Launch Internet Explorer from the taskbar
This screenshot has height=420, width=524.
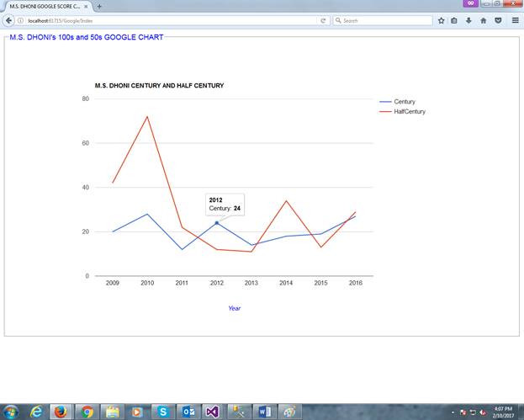(36, 412)
